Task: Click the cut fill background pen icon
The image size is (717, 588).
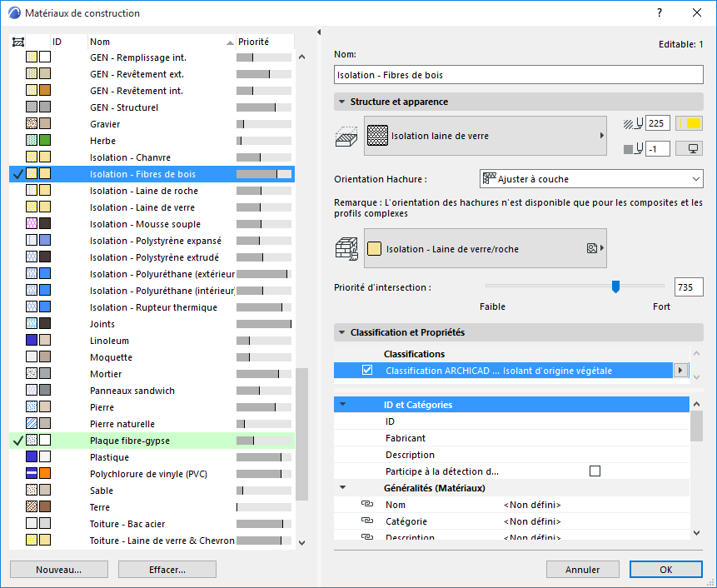Action: pos(634,148)
